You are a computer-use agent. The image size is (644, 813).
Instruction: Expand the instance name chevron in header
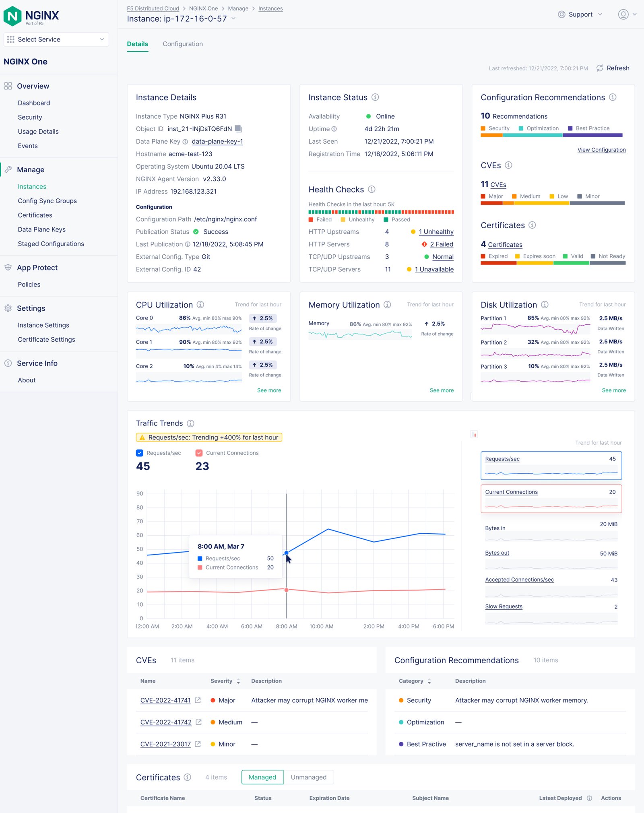(x=233, y=19)
